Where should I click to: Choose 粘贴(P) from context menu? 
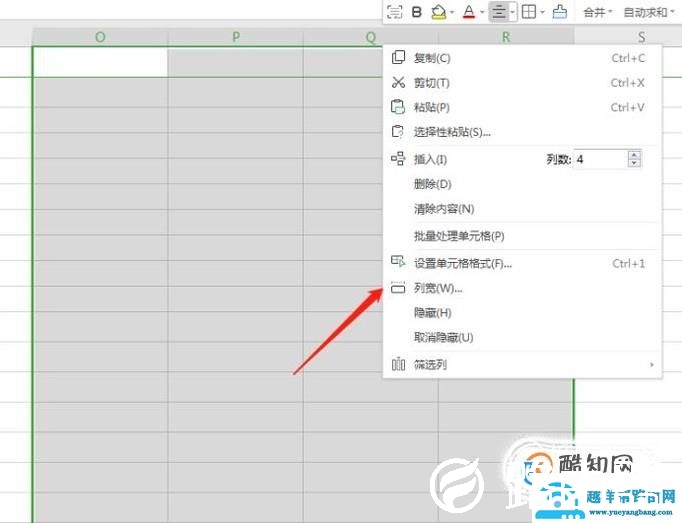[522, 107]
